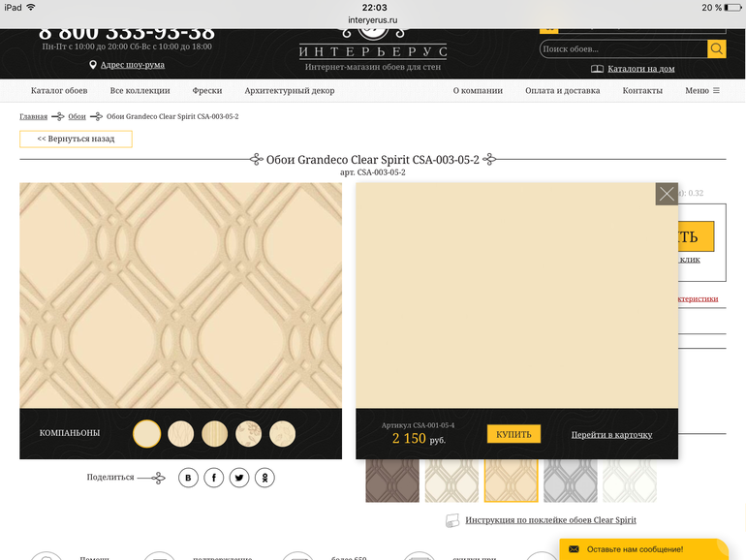746x560 pixels.
Task: Go to Оплата и доставка page
Action: tap(562, 91)
